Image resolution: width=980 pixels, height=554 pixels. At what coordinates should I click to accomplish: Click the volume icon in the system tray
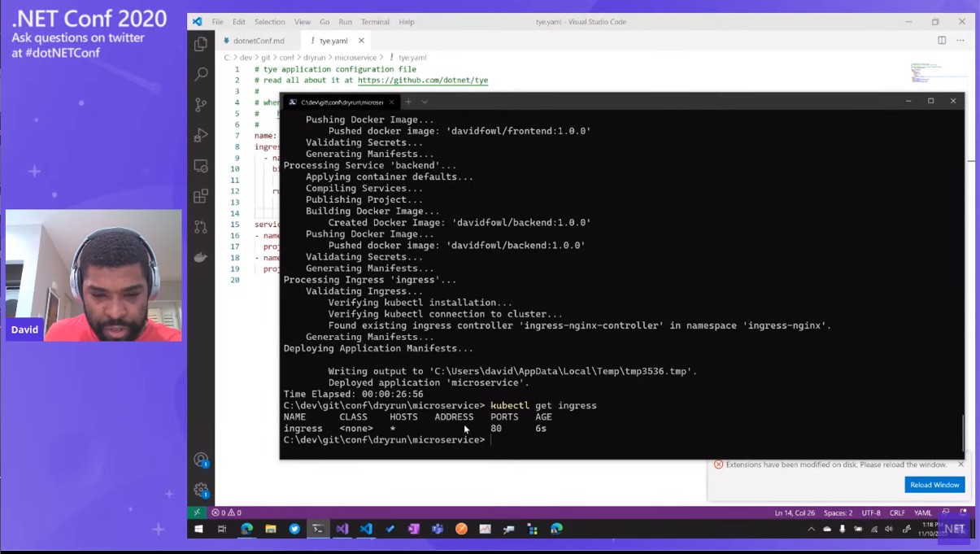(x=889, y=529)
